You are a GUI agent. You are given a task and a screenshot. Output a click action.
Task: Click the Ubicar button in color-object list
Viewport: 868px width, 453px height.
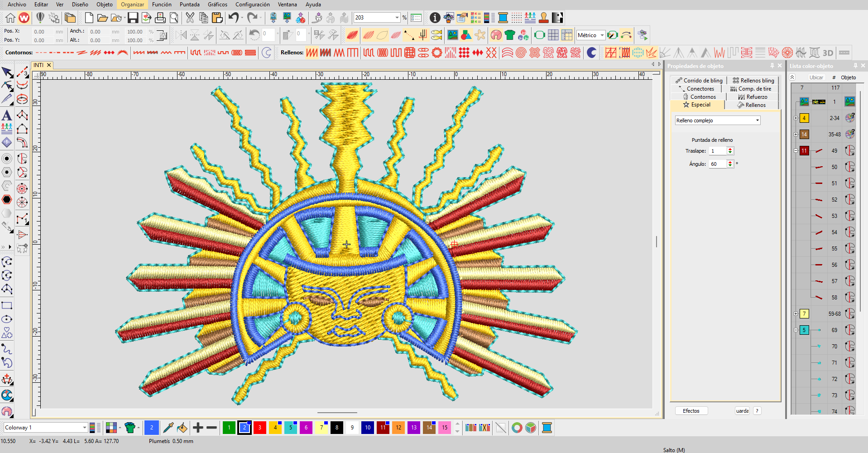point(816,77)
